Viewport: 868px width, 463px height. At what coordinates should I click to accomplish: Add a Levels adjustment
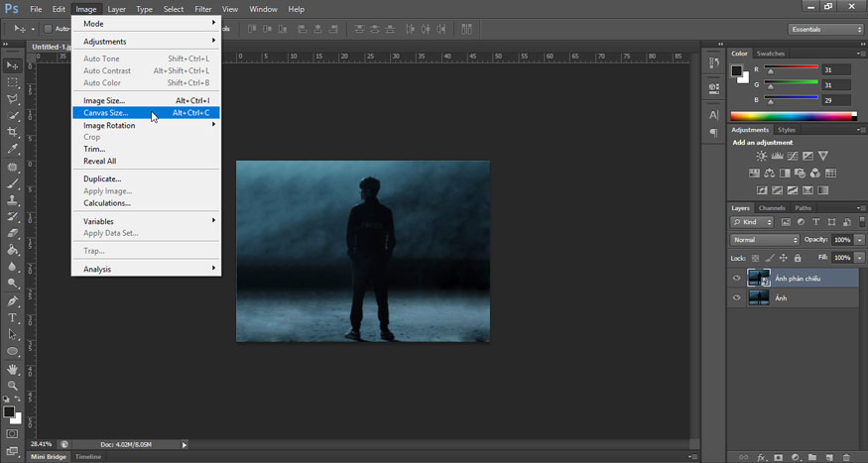[x=777, y=156]
